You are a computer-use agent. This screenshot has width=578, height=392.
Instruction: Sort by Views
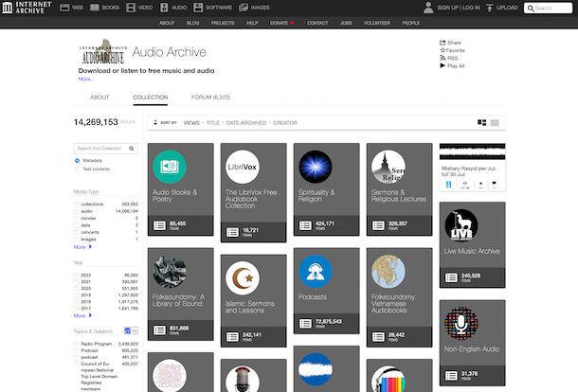(191, 123)
